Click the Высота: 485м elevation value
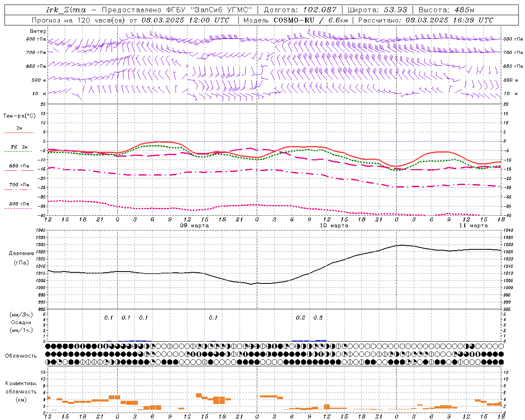The image size is (525, 420). coord(446,10)
